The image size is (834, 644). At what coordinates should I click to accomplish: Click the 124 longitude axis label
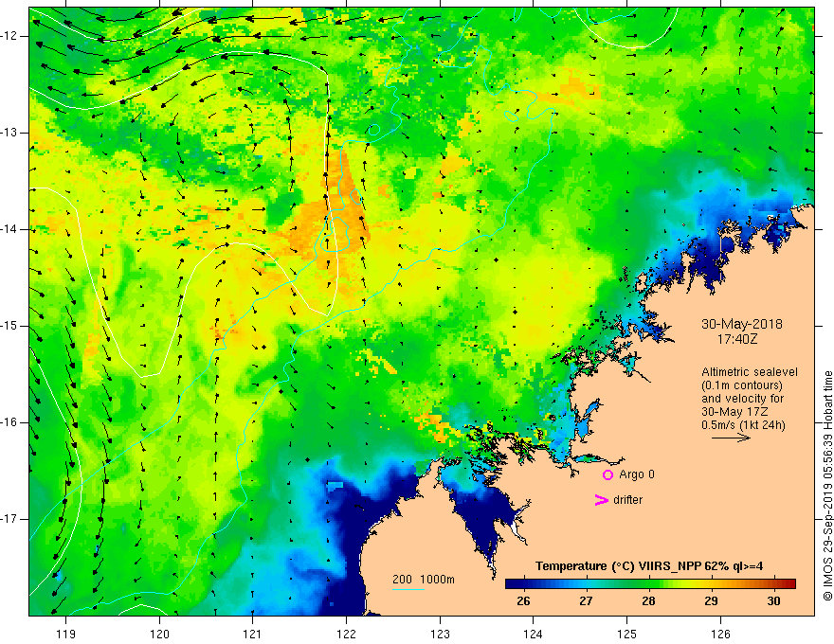click(x=534, y=634)
